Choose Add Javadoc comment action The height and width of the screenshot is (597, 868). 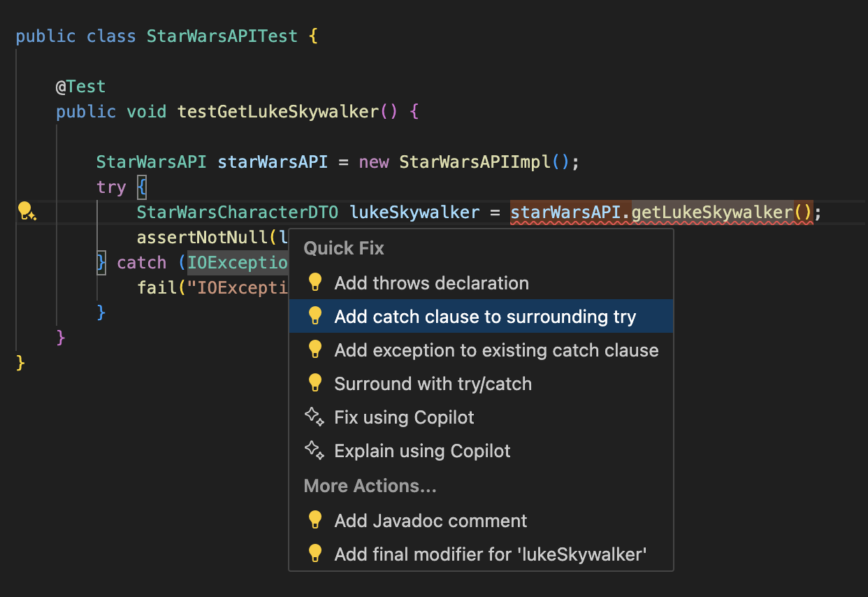(x=482, y=521)
